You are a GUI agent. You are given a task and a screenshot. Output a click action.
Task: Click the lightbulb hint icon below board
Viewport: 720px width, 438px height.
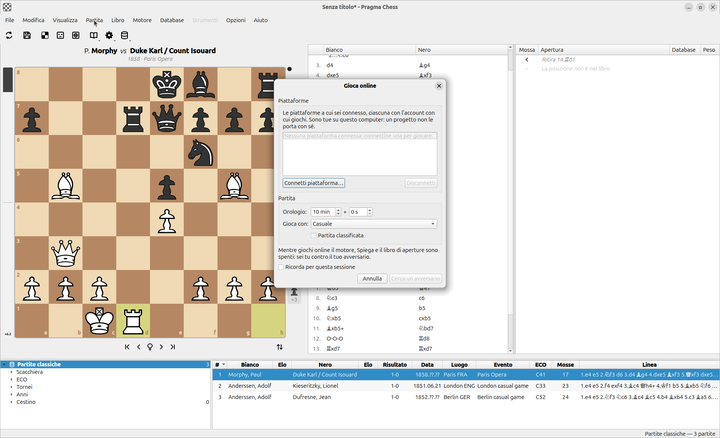click(150, 347)
